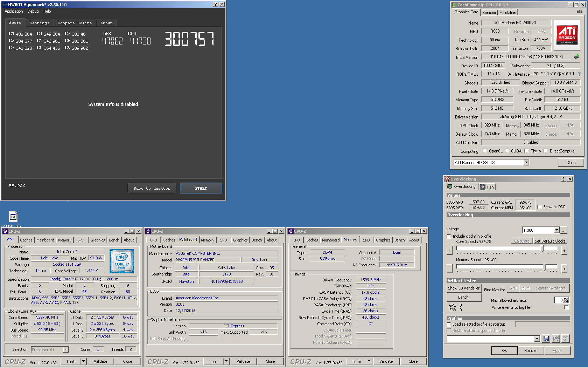The image size is (588, 368).
Task: Click Save to desktop button
Action: (x=152, y=188)
